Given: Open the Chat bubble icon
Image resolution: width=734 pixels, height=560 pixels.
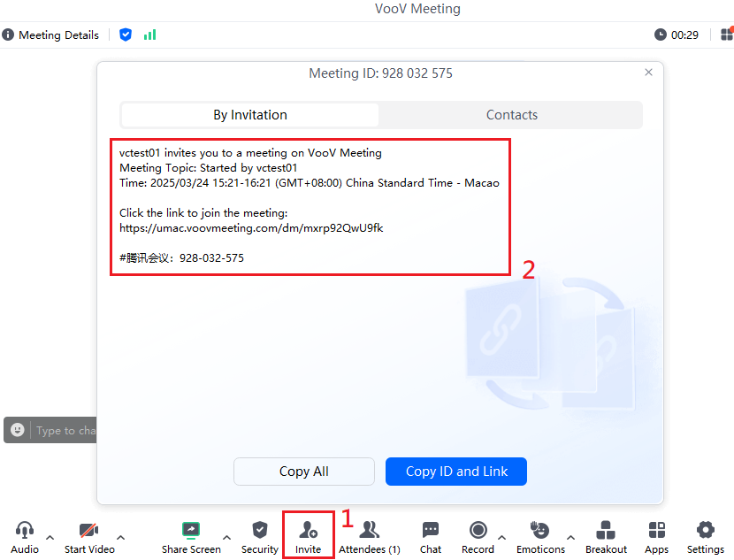Looking at the screenshot, I should click(430, 531).
